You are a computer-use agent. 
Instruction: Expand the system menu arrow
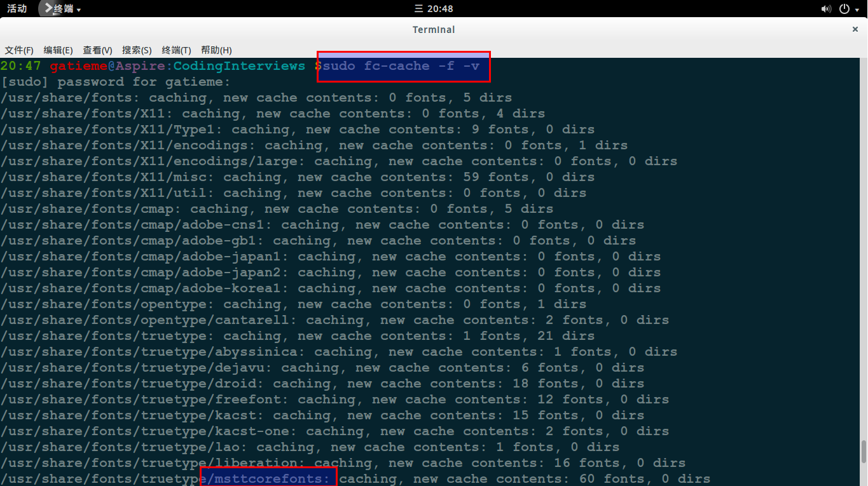[x=858, y=10]
